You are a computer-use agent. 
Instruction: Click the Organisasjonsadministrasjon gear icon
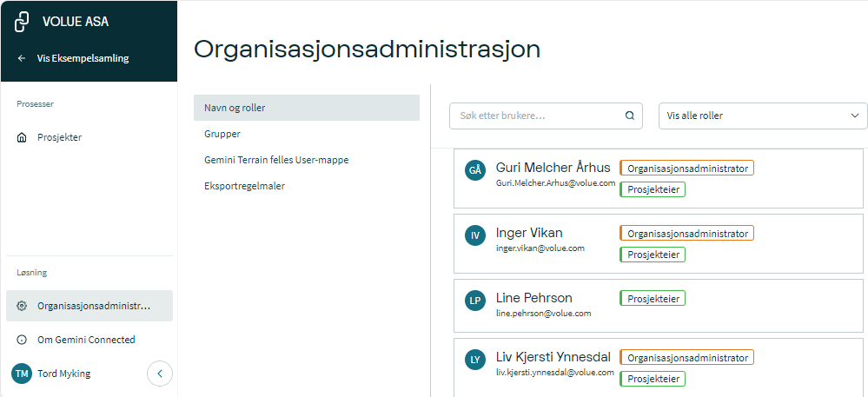point(22,306)
